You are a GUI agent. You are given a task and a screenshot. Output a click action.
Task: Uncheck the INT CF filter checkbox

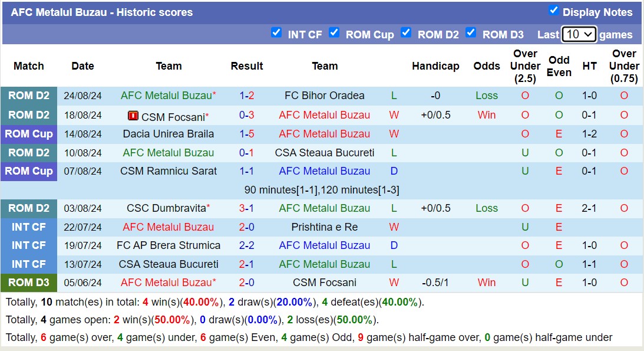276,32
